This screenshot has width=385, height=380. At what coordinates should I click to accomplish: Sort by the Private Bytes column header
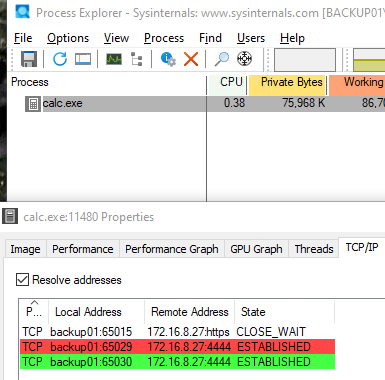pyautogui.click(x=288, y=82)
